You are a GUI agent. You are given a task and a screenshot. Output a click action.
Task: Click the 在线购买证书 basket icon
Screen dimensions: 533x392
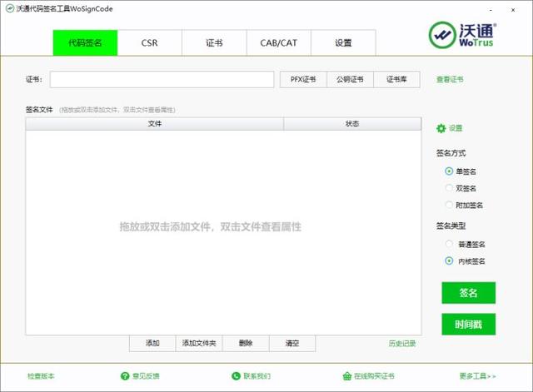tap(346, 376)
